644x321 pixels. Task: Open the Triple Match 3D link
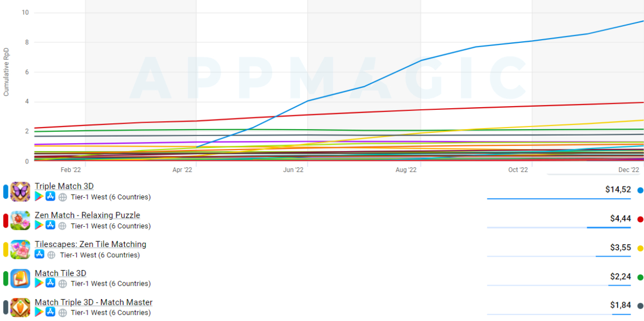pos(64,186)
